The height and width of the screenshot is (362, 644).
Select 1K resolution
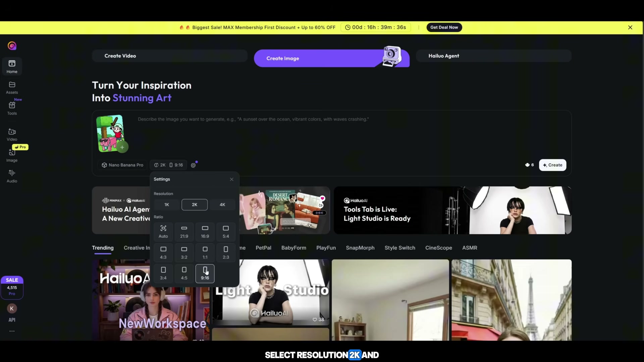(167, 205)
